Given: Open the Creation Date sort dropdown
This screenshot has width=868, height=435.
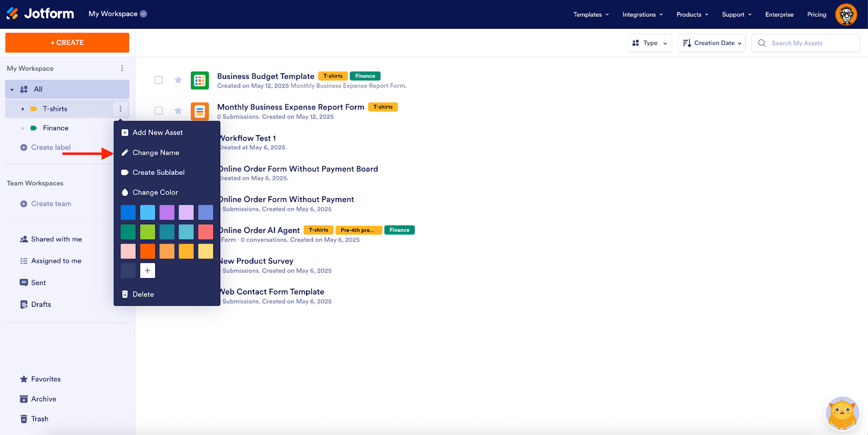Looking at the screenshot, I should (x=712, y=43).
